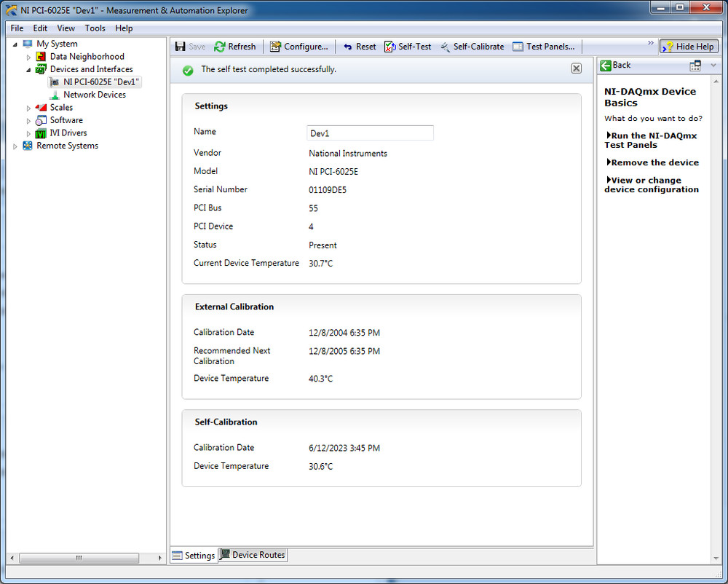This screenshot has height=584, width=728.
Task: Click the Status value Present
Action: [323, 245]
